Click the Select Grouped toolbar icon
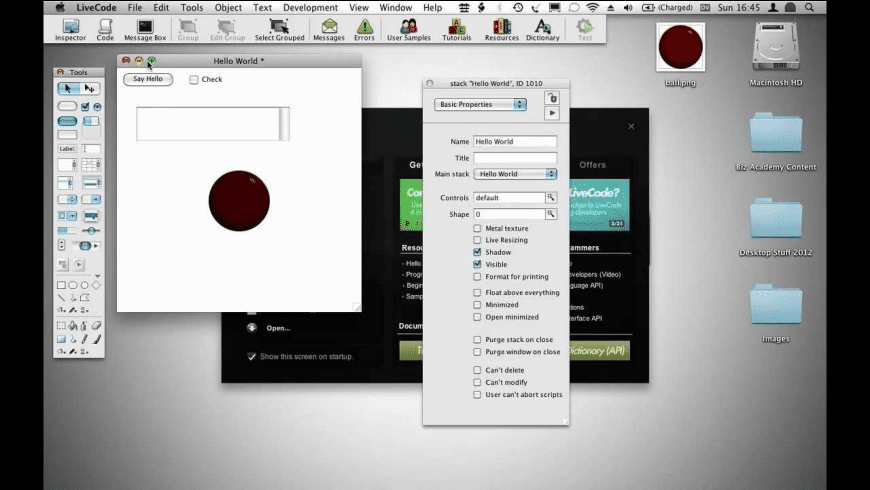The image size is (870, 490). click(x=279, y=30)
